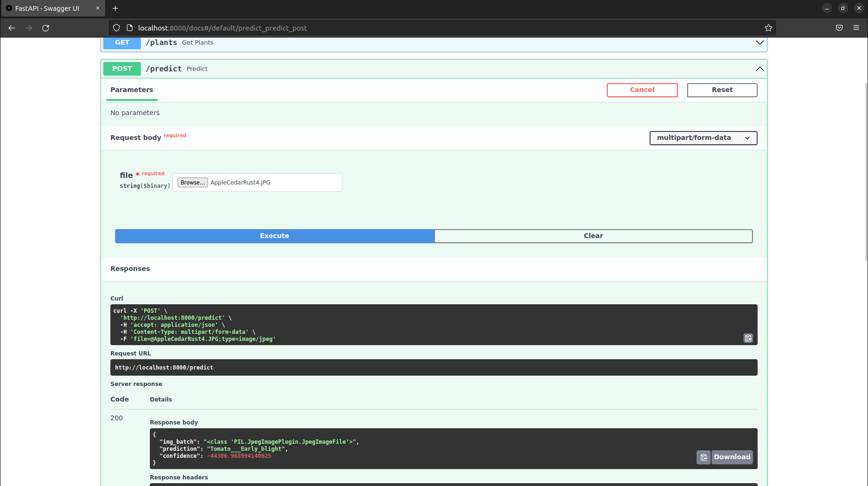Open the tracking protection shield panel
868x486 pixels.
pos(116,28)
